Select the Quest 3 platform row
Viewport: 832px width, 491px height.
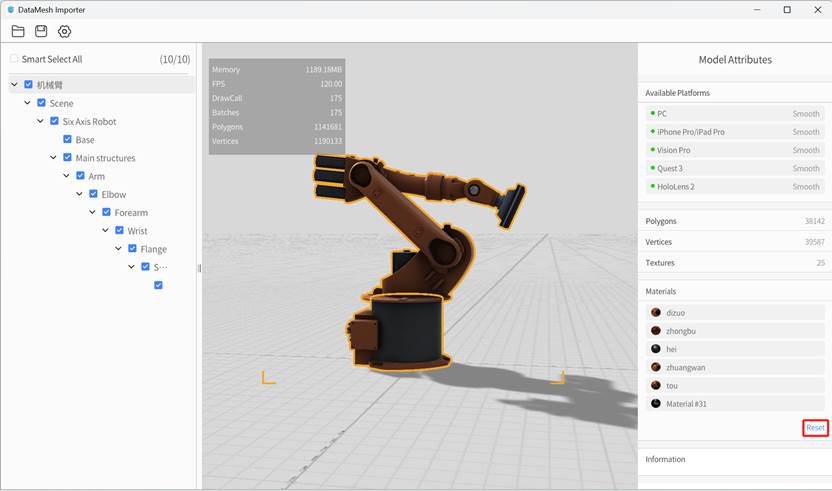(735, 168)
